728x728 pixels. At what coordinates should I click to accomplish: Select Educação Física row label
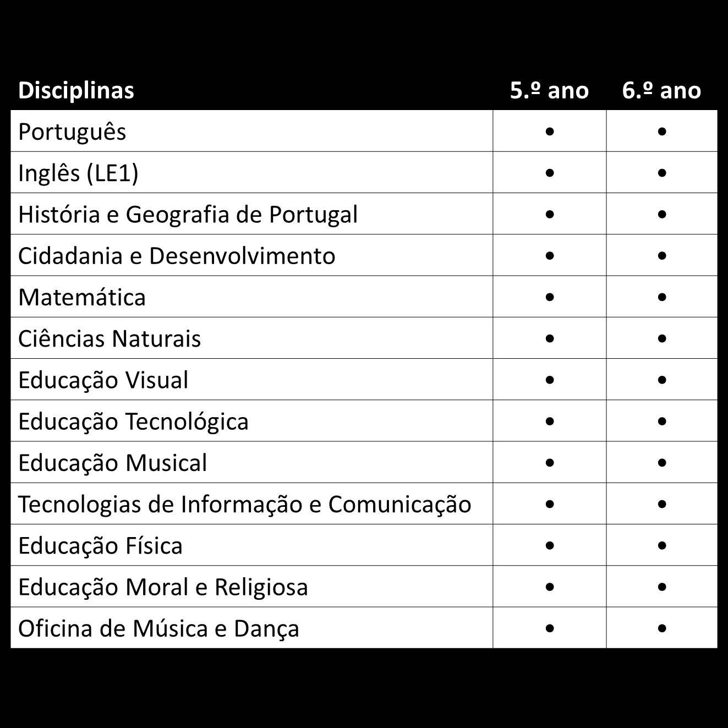click(x=100, y=545)
